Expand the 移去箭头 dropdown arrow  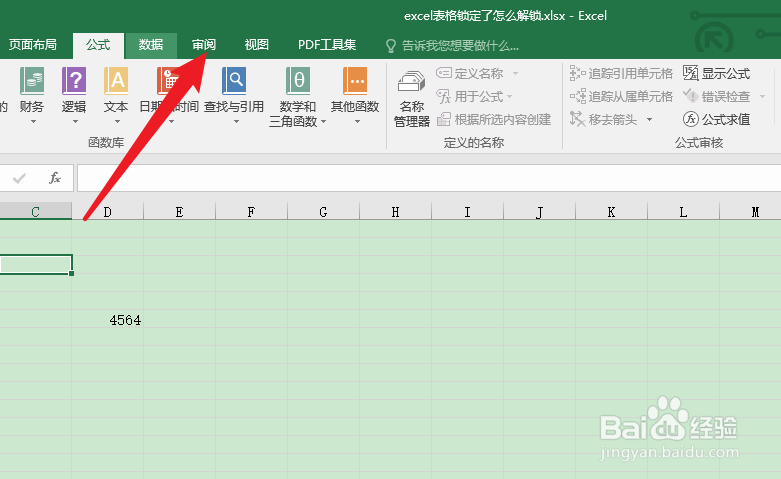(649, 120)
